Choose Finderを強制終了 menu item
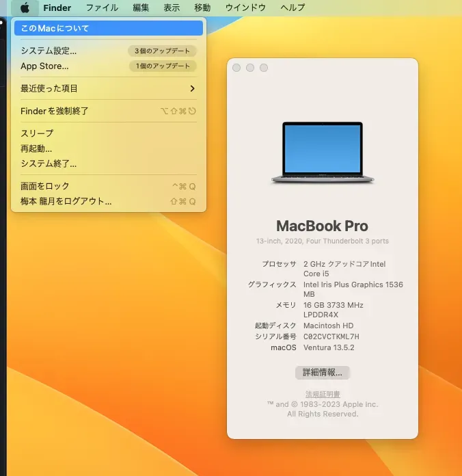 coord(55,111)
